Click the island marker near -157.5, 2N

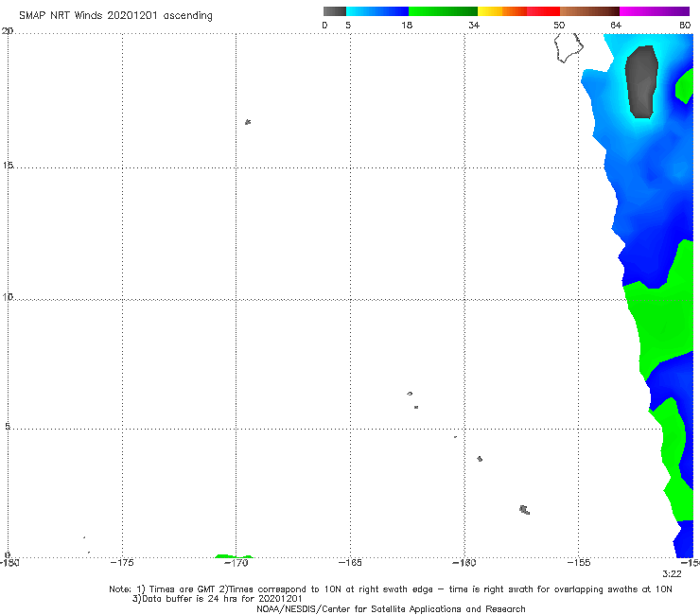(525, 510)
